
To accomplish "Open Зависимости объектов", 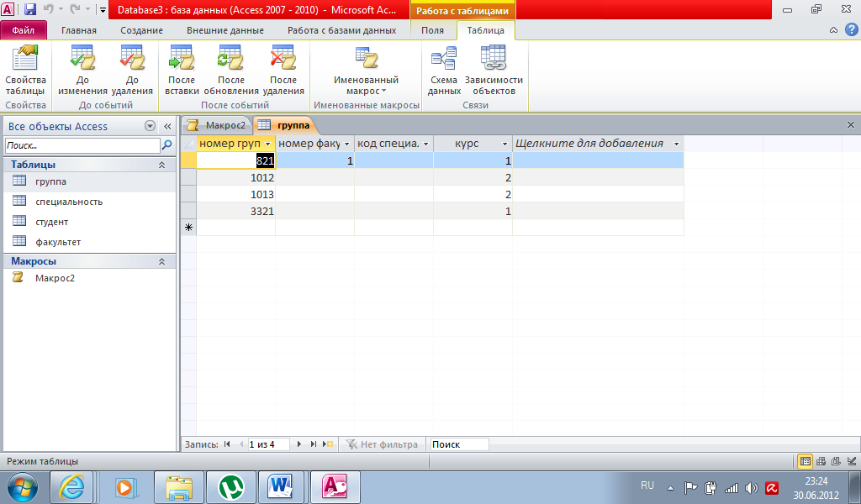I will click(494, 71).
